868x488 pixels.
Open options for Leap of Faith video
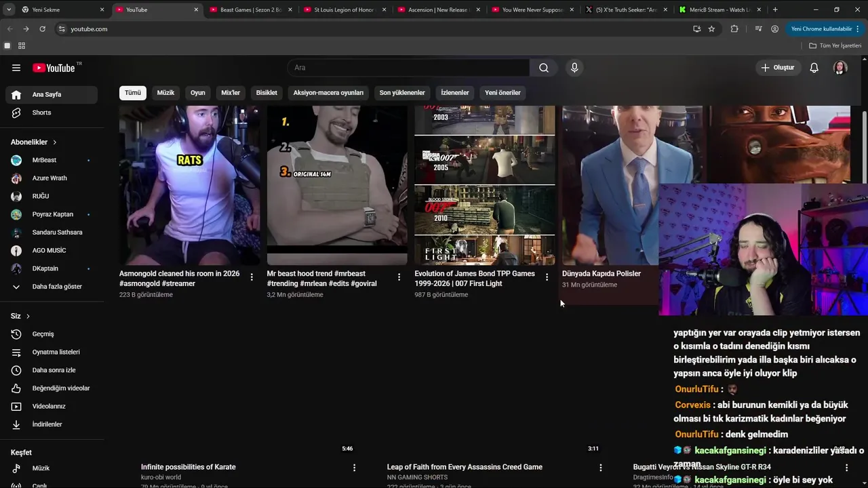pyautogui.click(x=600, y=468)
